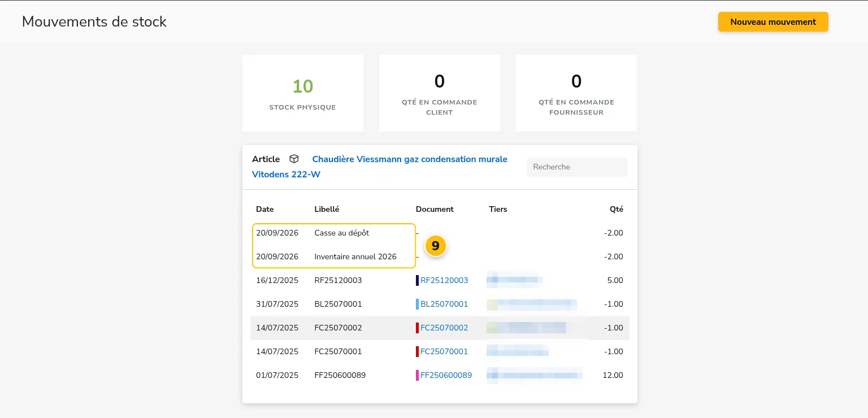
Task: Click the date 01/07/2025
Action: 277,375
